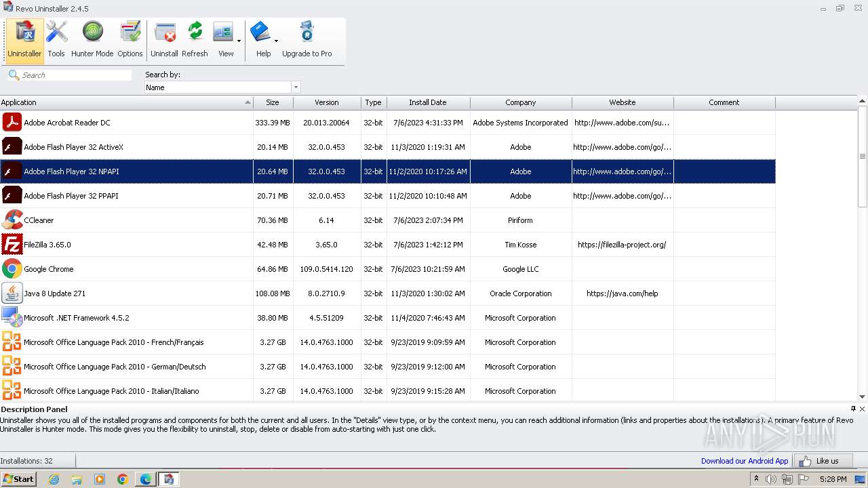Refresh the installed programs list
This screenshot has width=868, height=488.
(195, 40)
